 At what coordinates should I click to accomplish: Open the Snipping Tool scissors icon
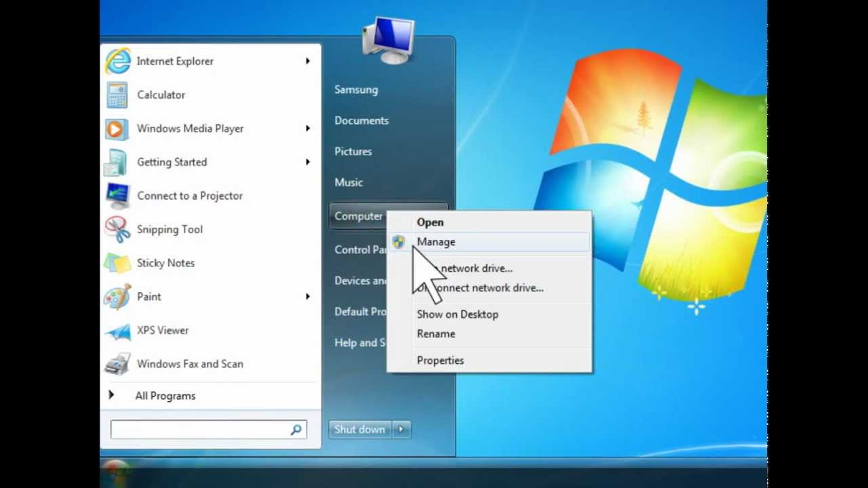(x=117, y=229)
